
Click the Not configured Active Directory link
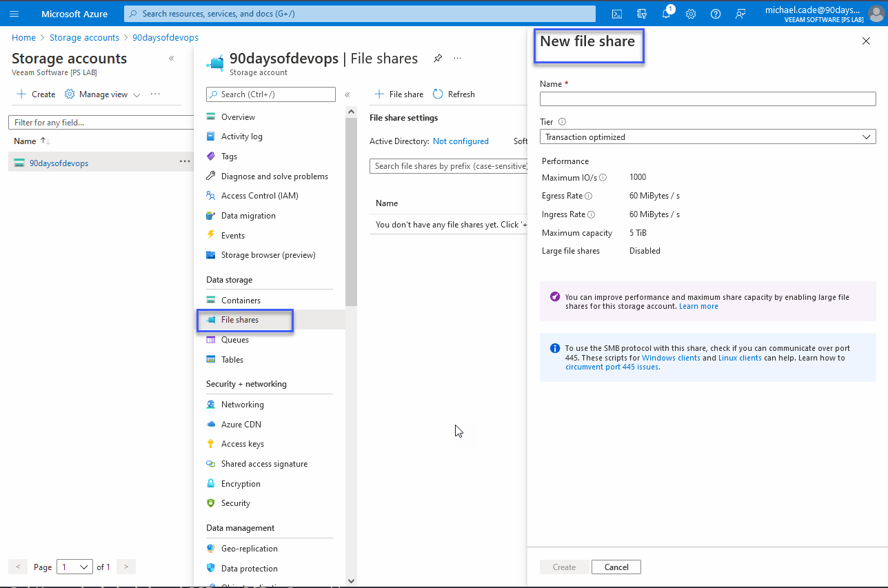point(461,141)
